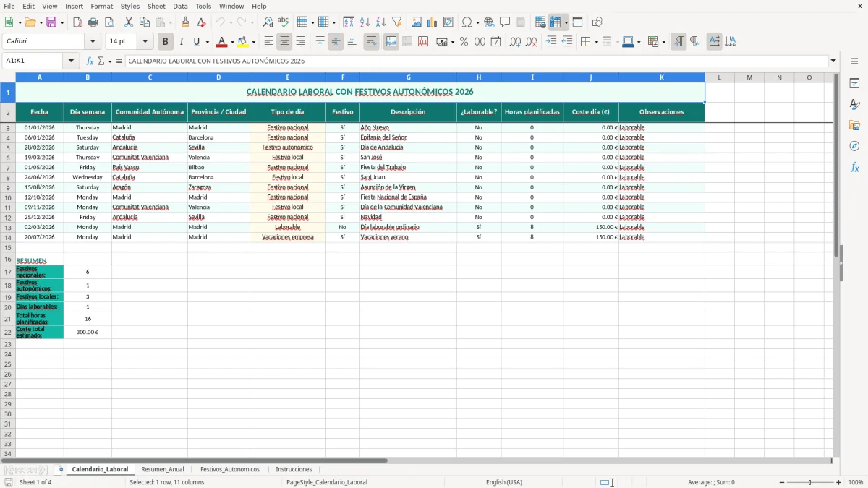This screenshot has width=868, height=488.
Task: Click the Insert Comment icon
Action: (x=505, y=22)
